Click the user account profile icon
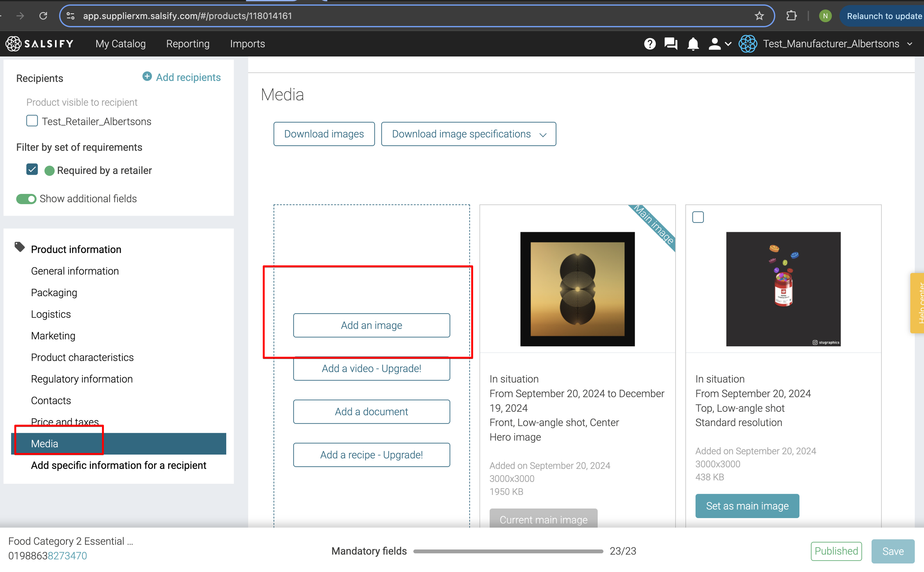924x572 pixels. point(714,44)
